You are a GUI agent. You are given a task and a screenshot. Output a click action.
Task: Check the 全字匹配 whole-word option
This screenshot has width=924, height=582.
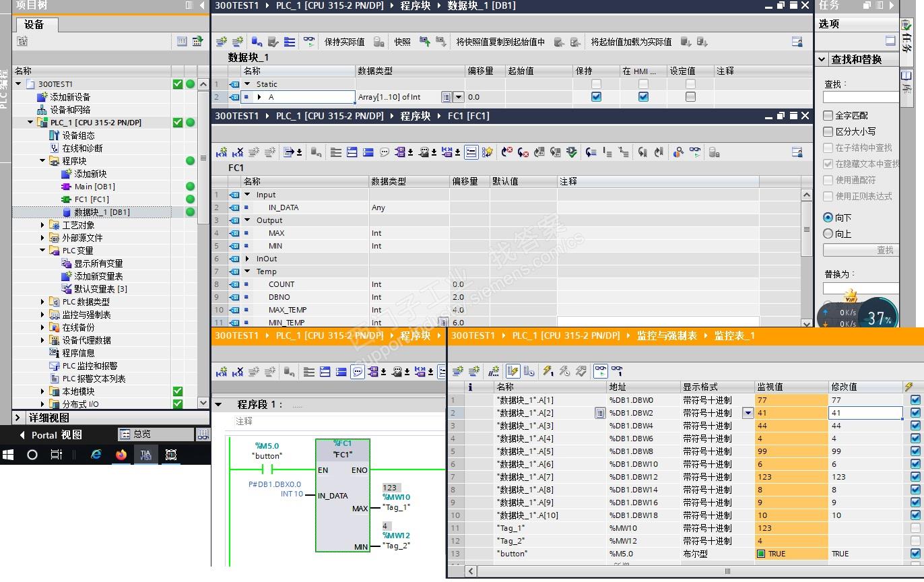(828, 115)
